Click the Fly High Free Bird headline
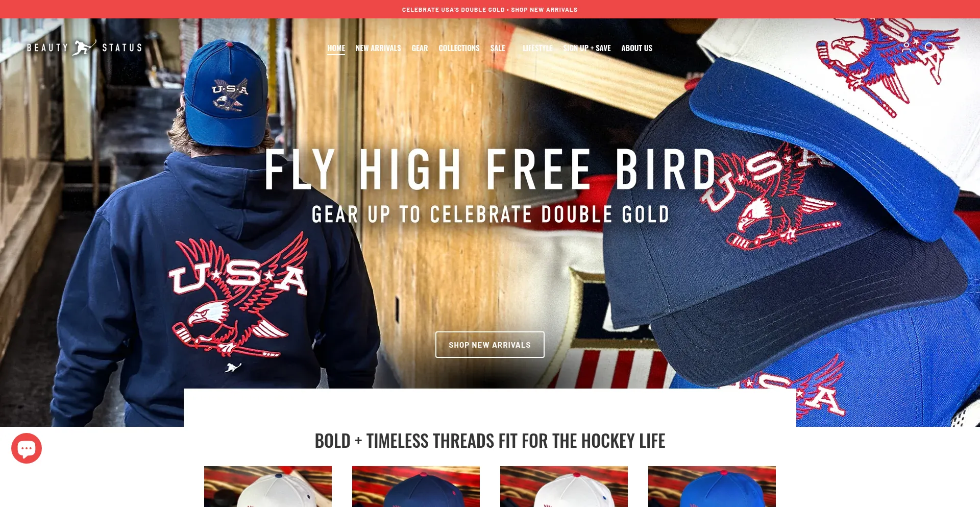Image resolution: width=980 pixels, height=507 pixels. click(491, 170)
